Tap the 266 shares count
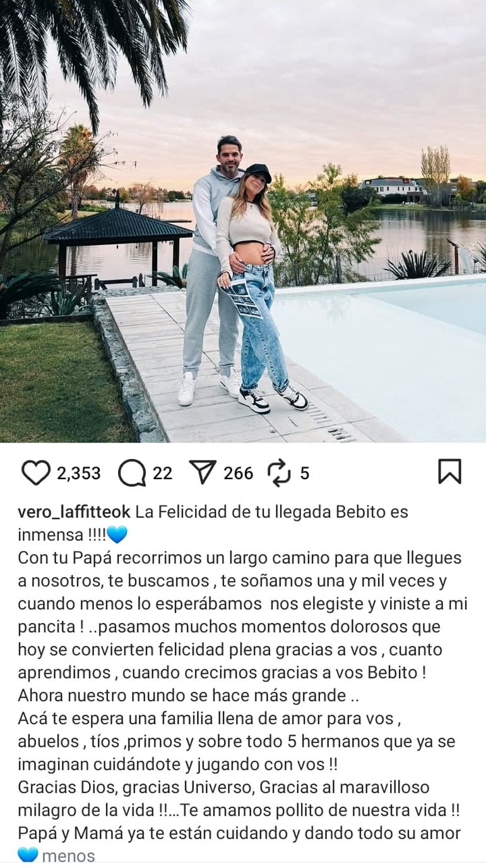Screen dimensions: 486x868 pos(239,473)
